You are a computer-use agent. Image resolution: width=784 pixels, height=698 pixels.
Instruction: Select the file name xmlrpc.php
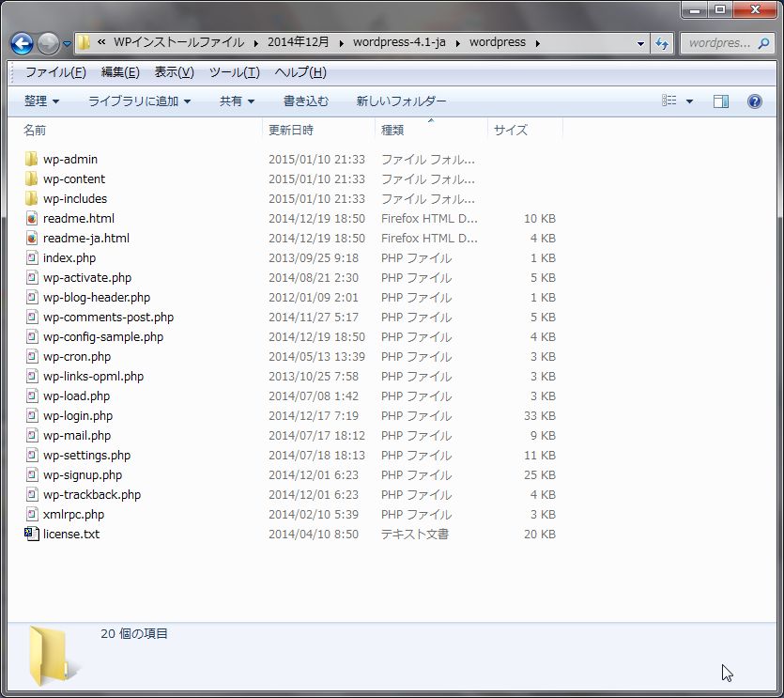[73, 515]
